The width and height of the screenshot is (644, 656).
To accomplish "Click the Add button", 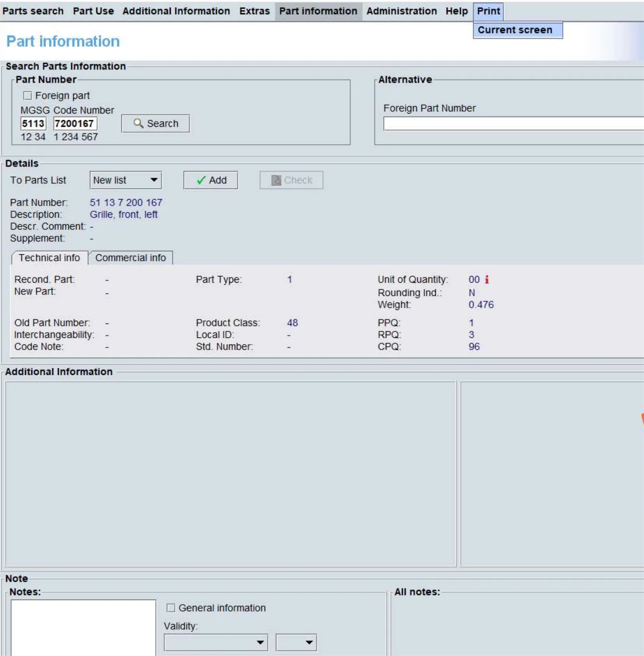I will point(211,180).
